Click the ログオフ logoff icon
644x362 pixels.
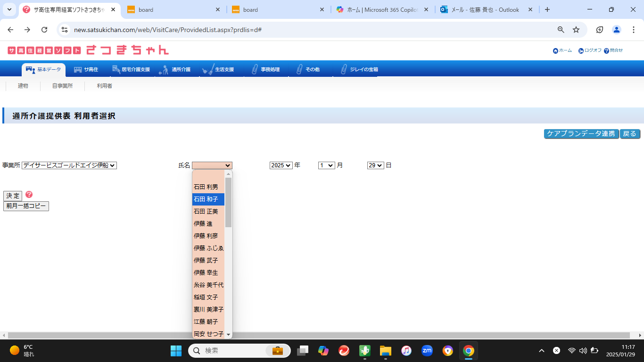[581, 51]
